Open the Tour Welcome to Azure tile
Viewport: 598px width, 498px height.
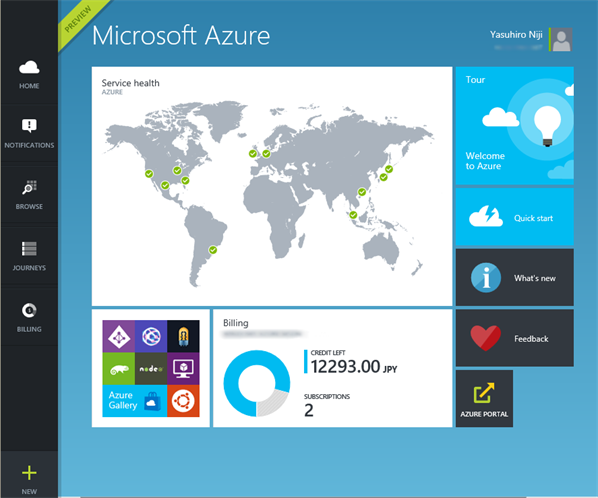click(x=514, y=125)
